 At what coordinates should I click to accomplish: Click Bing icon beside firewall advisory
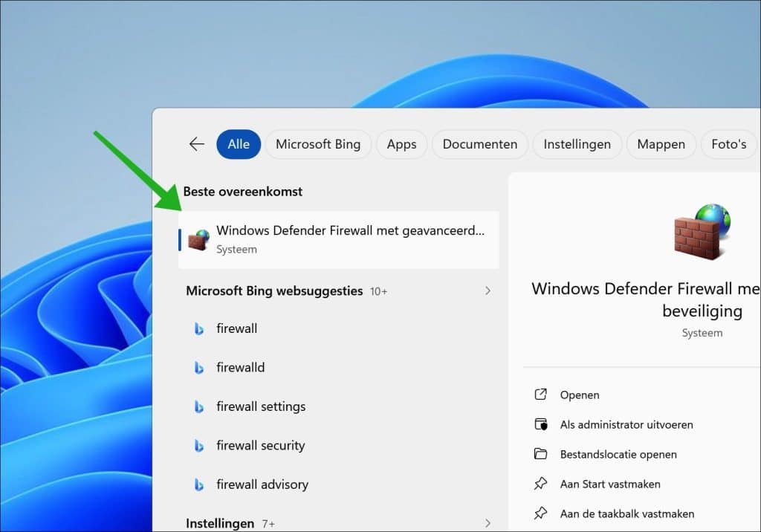coord(198,484)
